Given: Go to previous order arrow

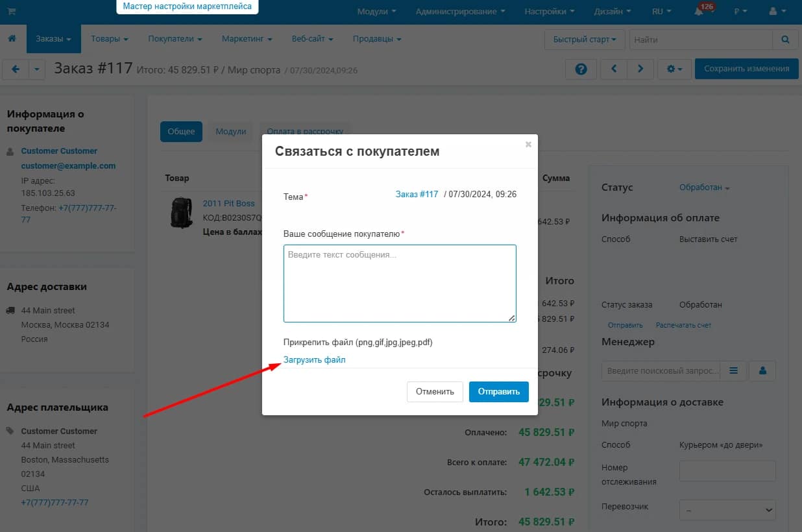Looking at the screenshot, I should (614, 69).
